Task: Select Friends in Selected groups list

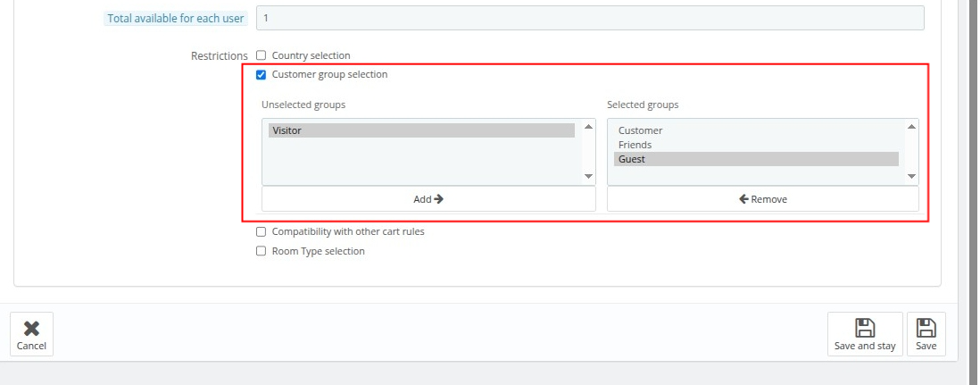Action: point(755,145)
